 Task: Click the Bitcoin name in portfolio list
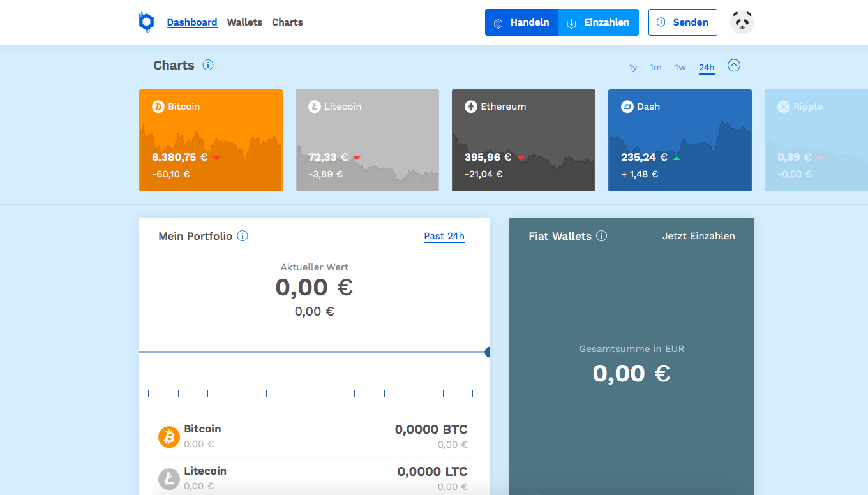click(202, 429)
